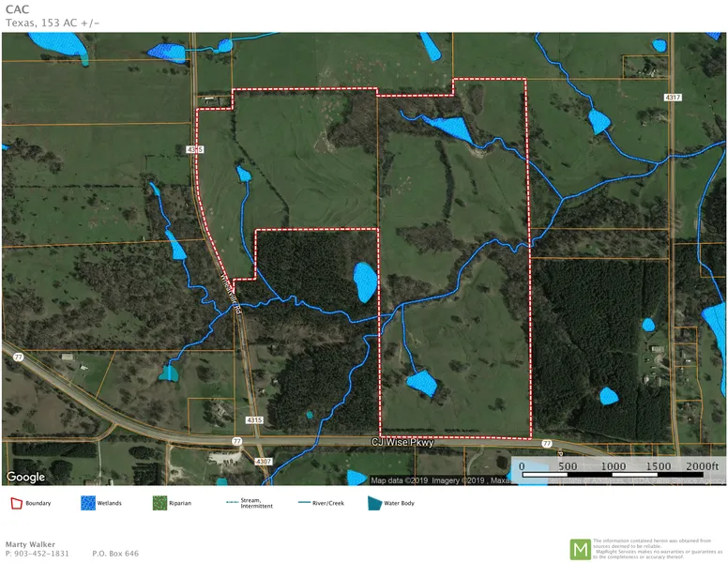The width and height of the screenshot is (728, 563).
Task: Click the 'Map data ©2019' attribution text
Action: 400,480
